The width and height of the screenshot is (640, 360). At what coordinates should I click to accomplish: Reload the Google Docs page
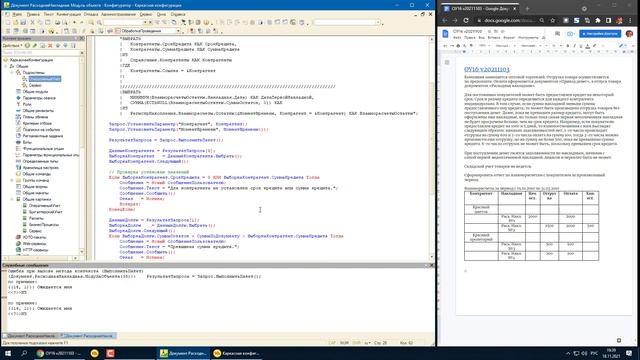pos(466,20)
